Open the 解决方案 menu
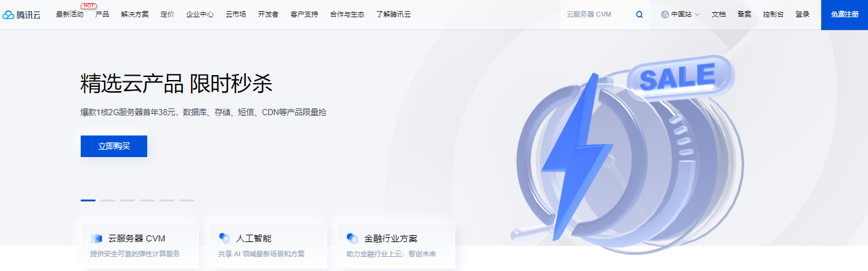The height and width of the screenshot is (271, 868). tap(135, 14)
